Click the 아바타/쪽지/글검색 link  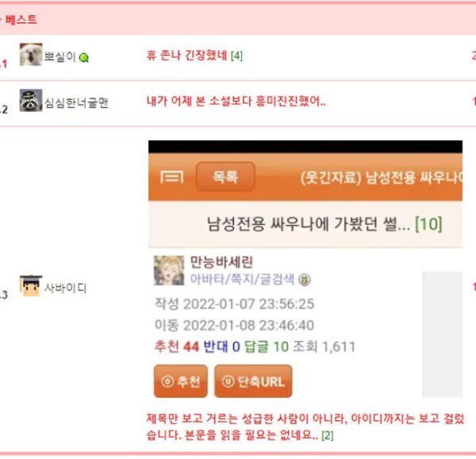(x=242, y=279)
